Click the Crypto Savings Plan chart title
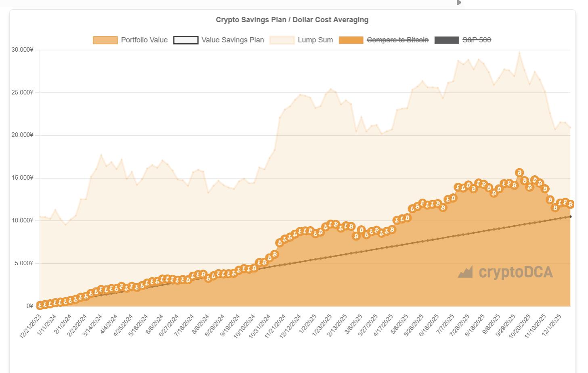The width and height of the screenshot is (588, 373). pyautogui.click(x=292, y=20)
